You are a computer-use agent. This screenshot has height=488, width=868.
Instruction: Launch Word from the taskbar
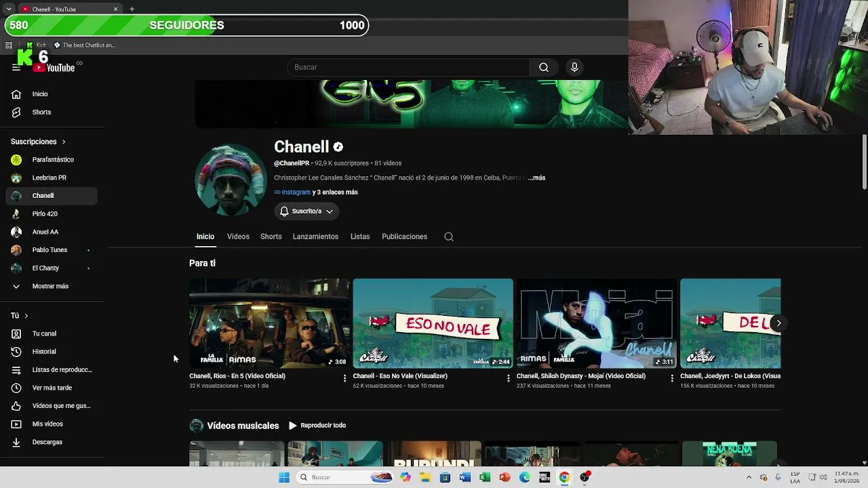(x=465, y=477)
